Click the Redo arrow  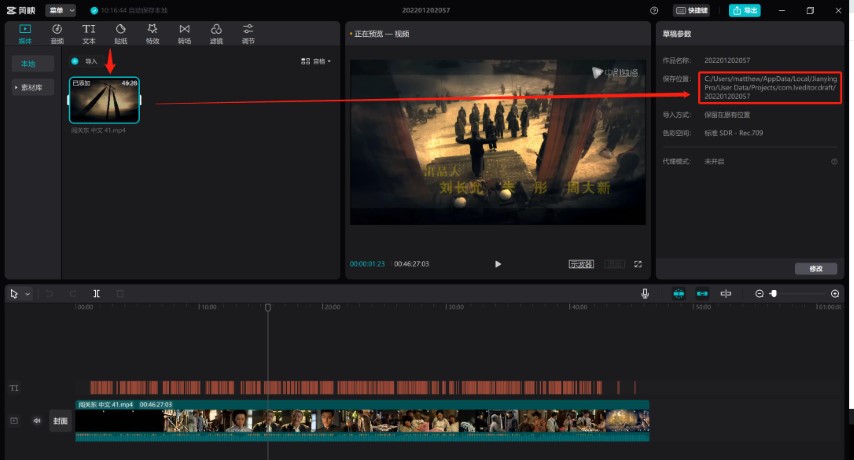click(72, 294)
